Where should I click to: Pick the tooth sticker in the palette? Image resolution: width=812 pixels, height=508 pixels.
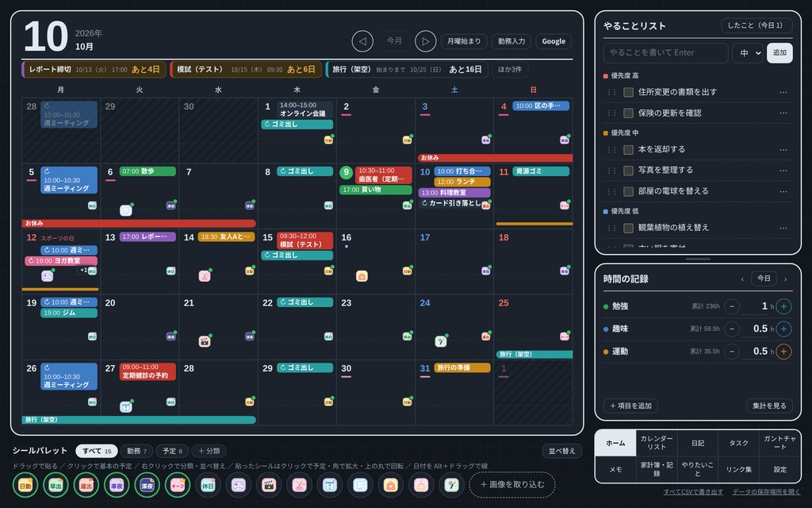coord(360,486)
